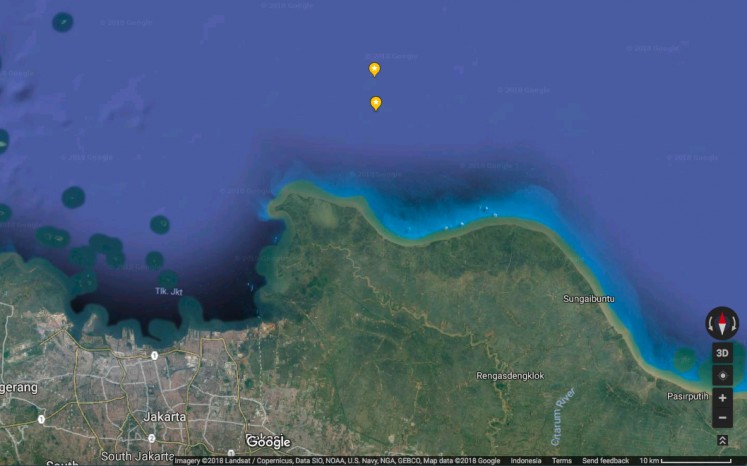
Task: Expand the imagery panel with the double chevron
Action: (722, 440)
